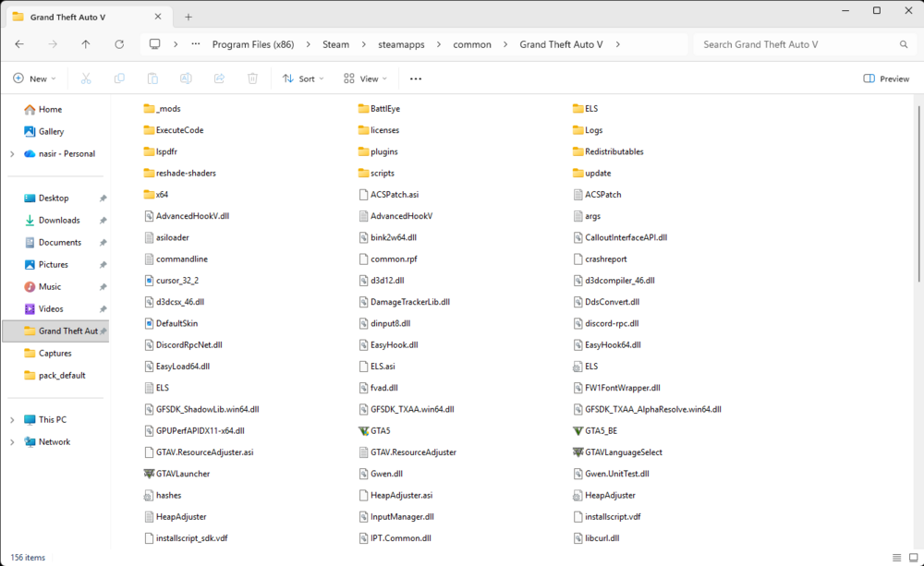Navigate to steamapps breadcrumb
Screen dimensions: 924x566
401,44
